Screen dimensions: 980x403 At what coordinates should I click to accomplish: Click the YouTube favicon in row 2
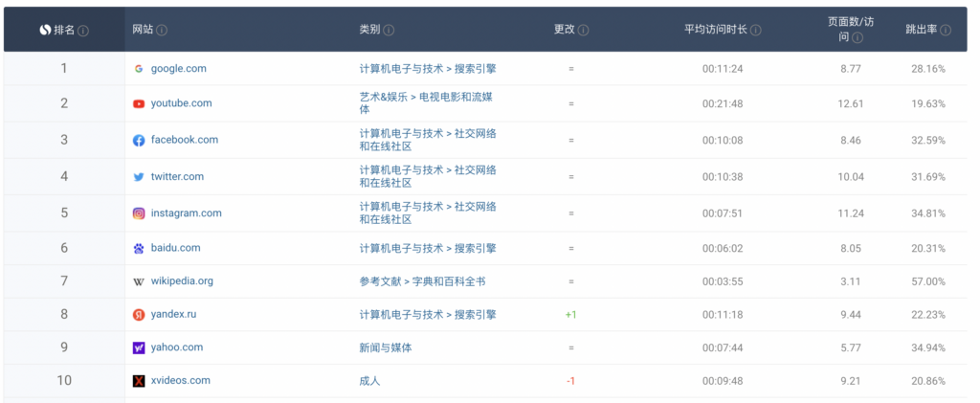(139, 103)
